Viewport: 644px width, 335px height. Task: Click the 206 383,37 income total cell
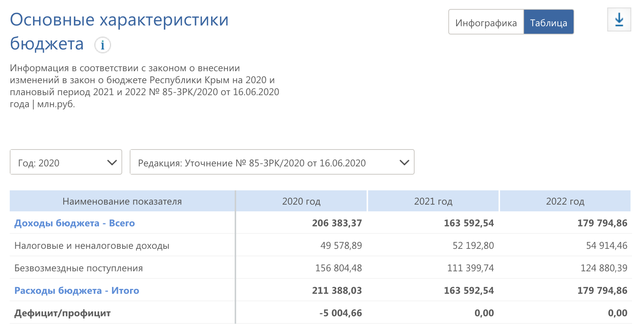(337, 223)
